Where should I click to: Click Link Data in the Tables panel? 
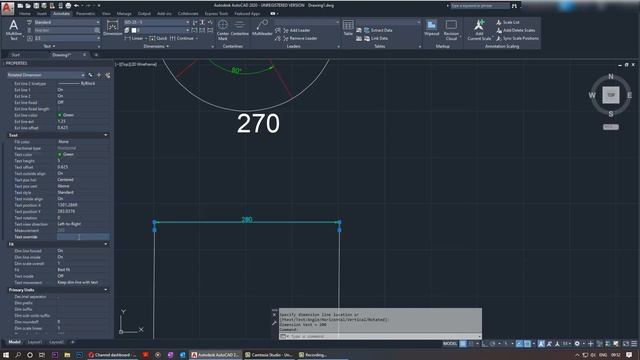click(x=376, y=38)
